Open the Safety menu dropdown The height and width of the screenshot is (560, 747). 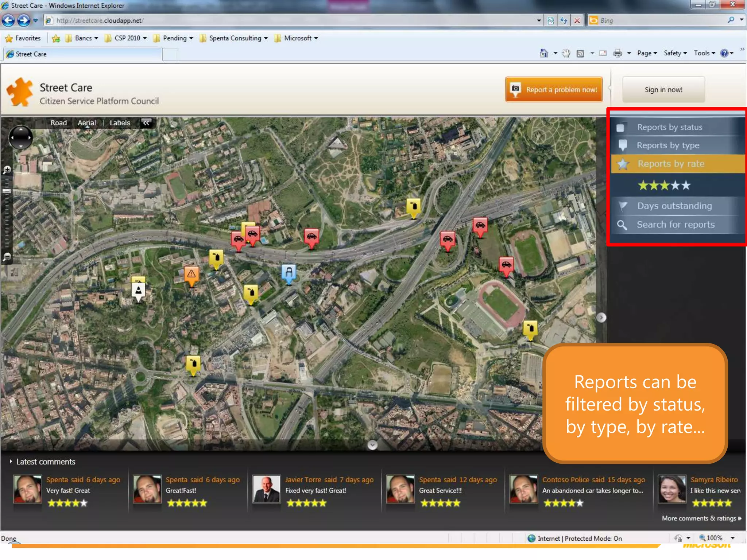pyautogui.click(x=675, y=53)
